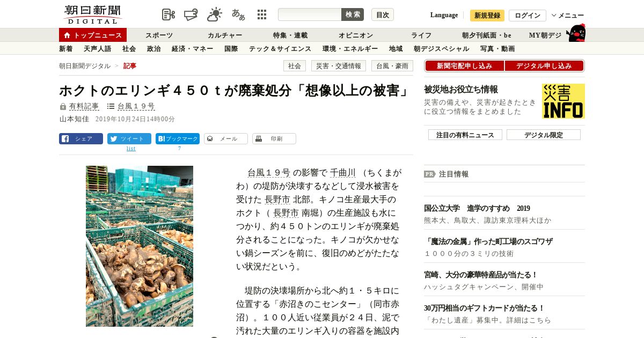
Task: Click the search box field
Action: (310, 14)
